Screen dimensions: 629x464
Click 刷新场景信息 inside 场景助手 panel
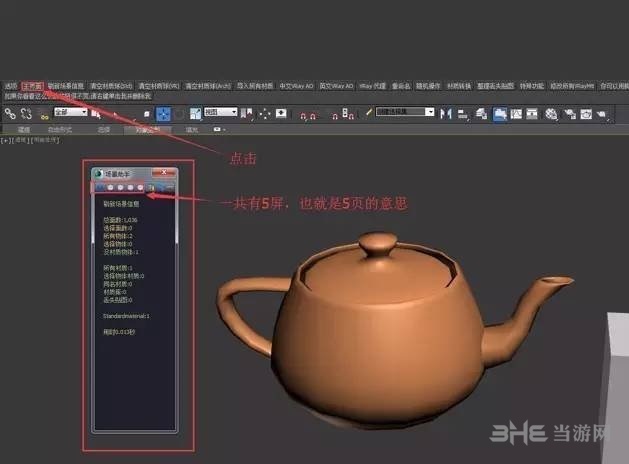[x=121, y=204]
